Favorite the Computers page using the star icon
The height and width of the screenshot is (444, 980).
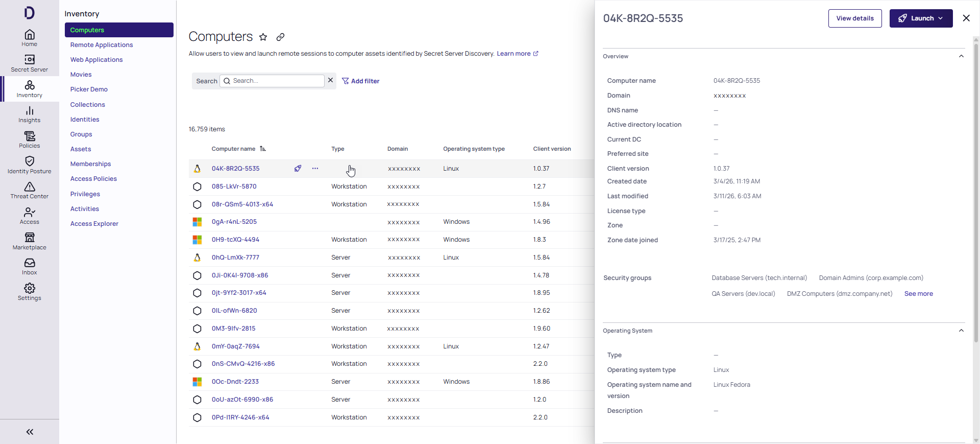263,37
